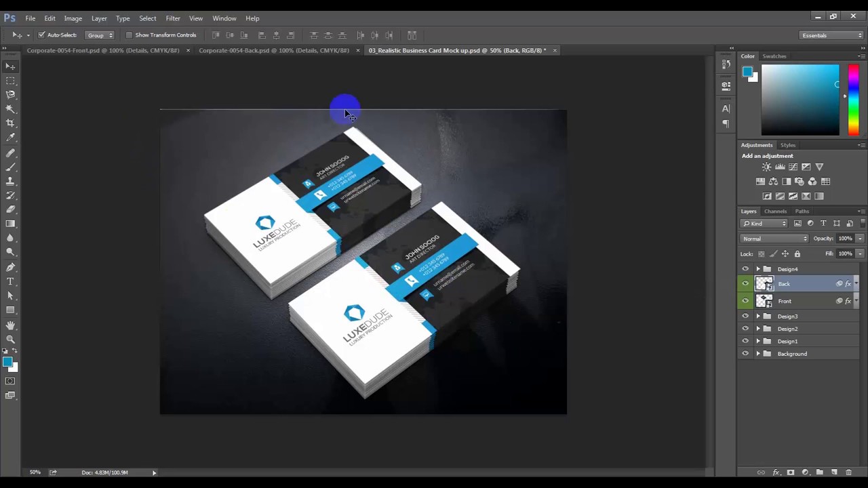This screenshot has height=488, width=868.
Task: Select the Pen tool
Action: (x=10, y=267)
